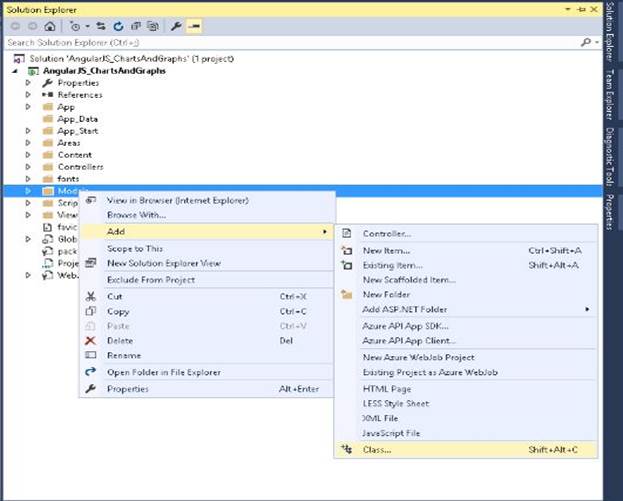Screen dimensions: 623x501
Task: Click the Class icon in Add submenu
Action: pos(346,450)
